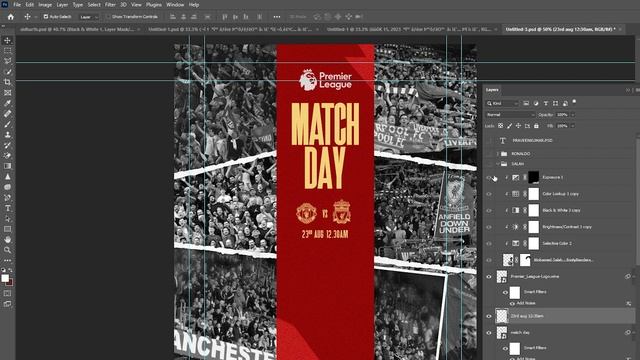Click the foreground color swatch
The image size is (640, 360).
5,278
